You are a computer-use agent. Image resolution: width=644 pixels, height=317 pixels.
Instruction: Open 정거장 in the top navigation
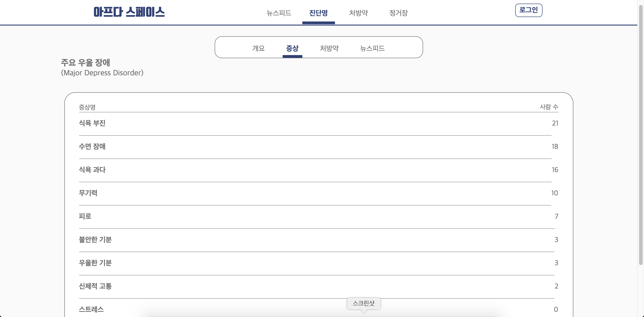(398, 13)
